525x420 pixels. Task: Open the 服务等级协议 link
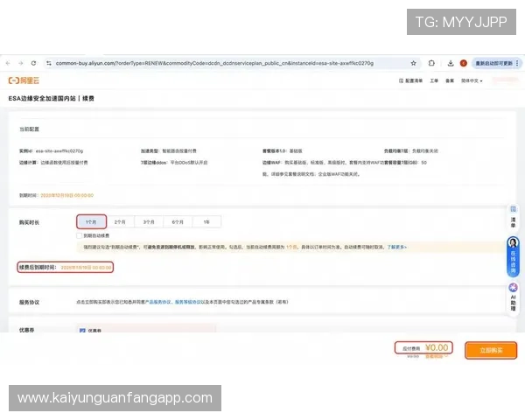coord(188,302)
